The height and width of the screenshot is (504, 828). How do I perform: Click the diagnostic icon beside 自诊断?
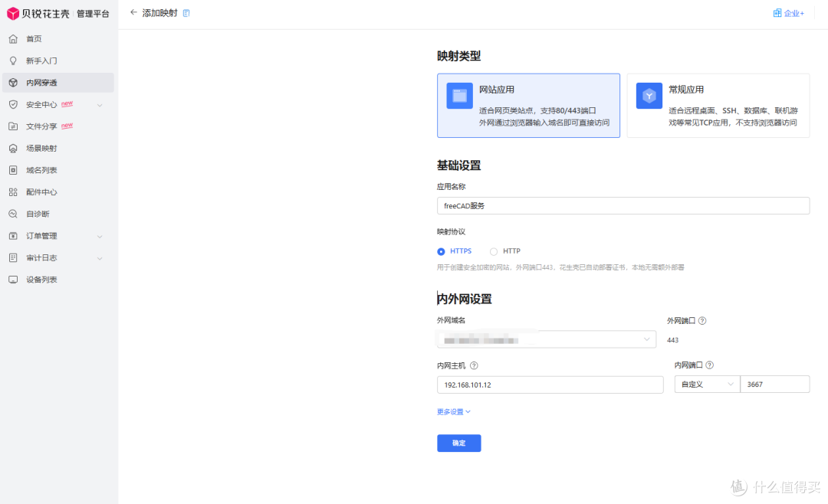point(13,214)
